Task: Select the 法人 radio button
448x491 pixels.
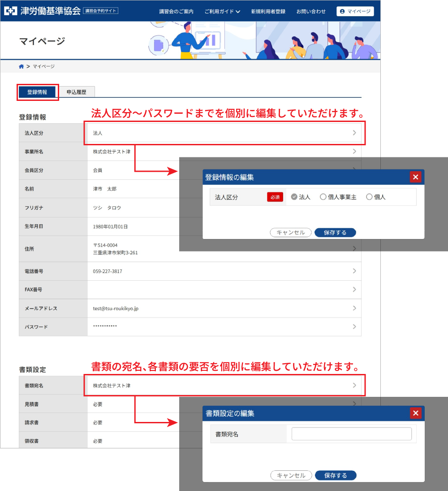Action: coord(294,197)
